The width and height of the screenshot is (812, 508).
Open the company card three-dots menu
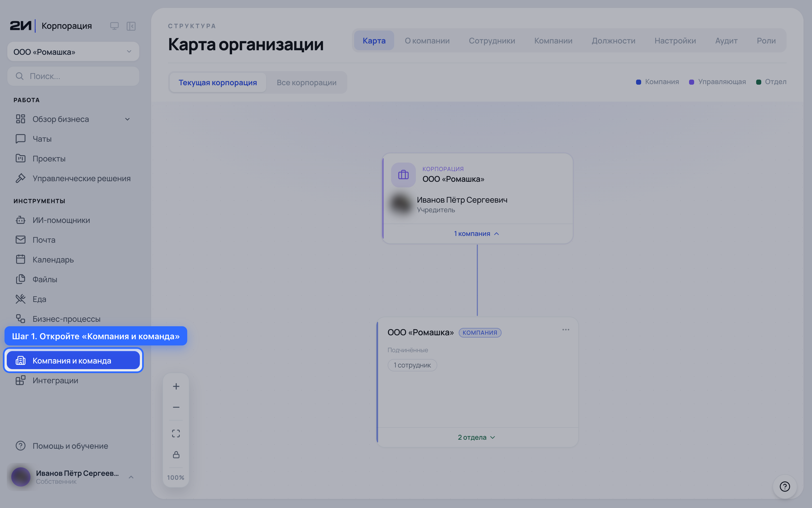click(x=566, y=330)
